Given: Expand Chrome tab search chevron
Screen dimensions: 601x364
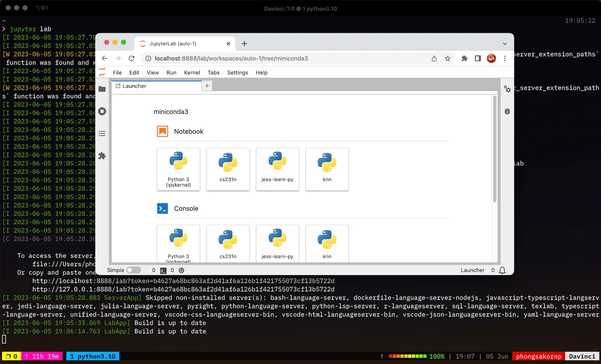Looking at the screenshot, I should click(505, 44).
